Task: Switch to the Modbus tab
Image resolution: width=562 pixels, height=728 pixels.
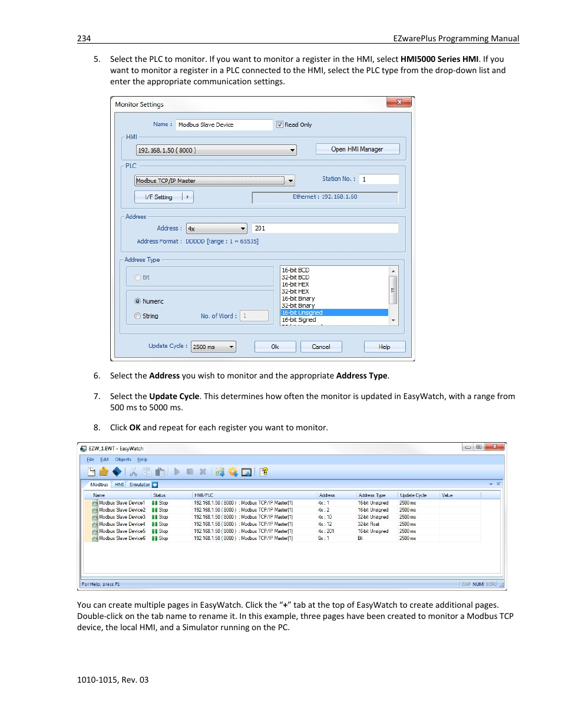Action: (x=99, y=485)
